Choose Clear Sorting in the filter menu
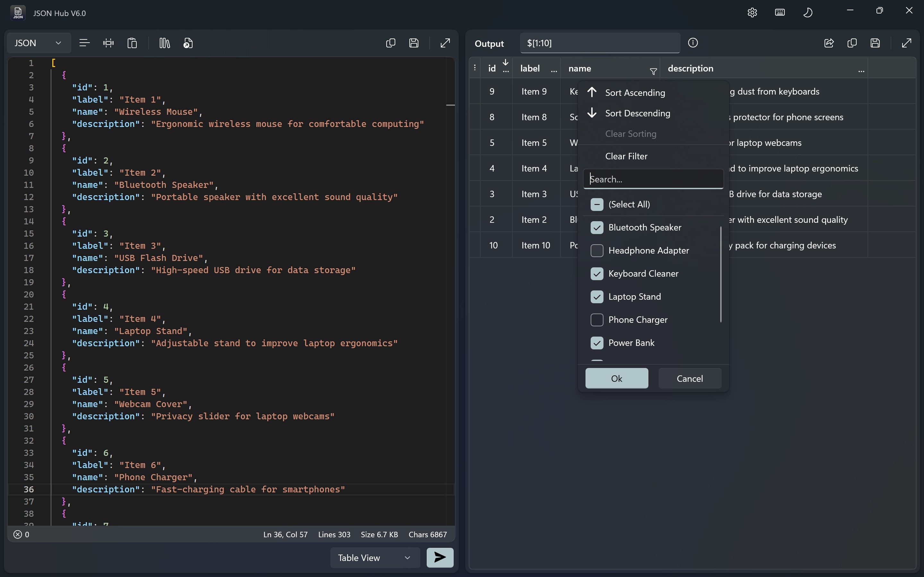The height and width of the screenshot is (577, 924). pos(630,134)
